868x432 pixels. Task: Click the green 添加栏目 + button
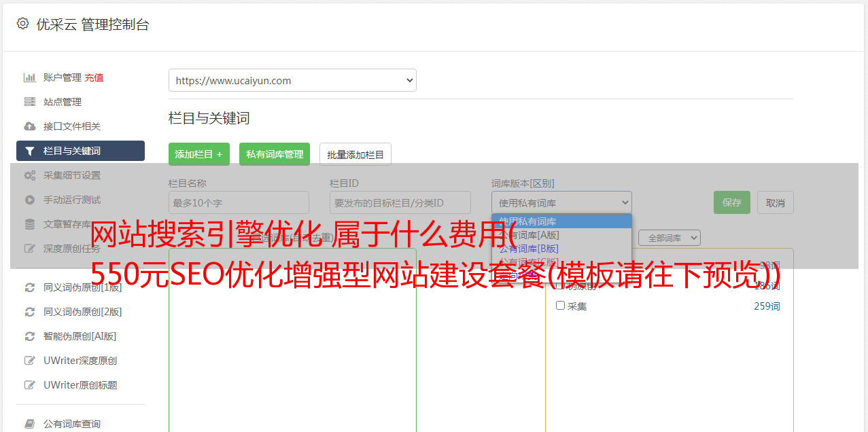(x=199, y=154)
